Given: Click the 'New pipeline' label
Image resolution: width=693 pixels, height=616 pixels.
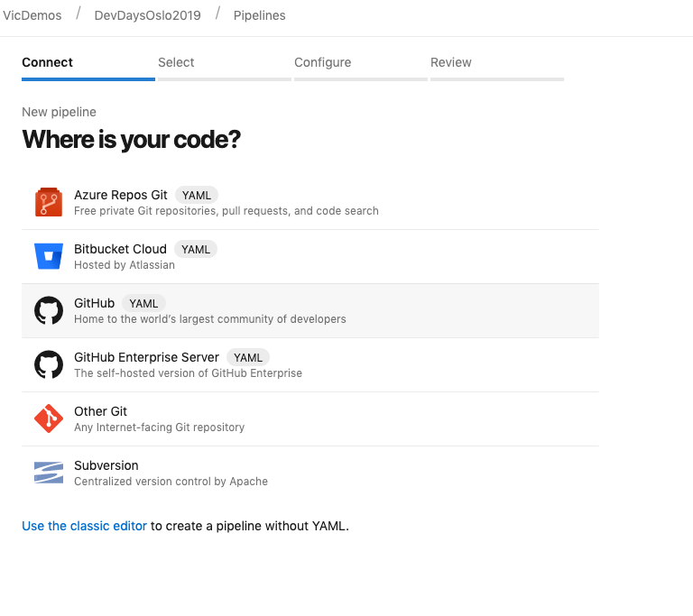Looking at the screenshot, I should pyautogui.click(x=59, y=112).
